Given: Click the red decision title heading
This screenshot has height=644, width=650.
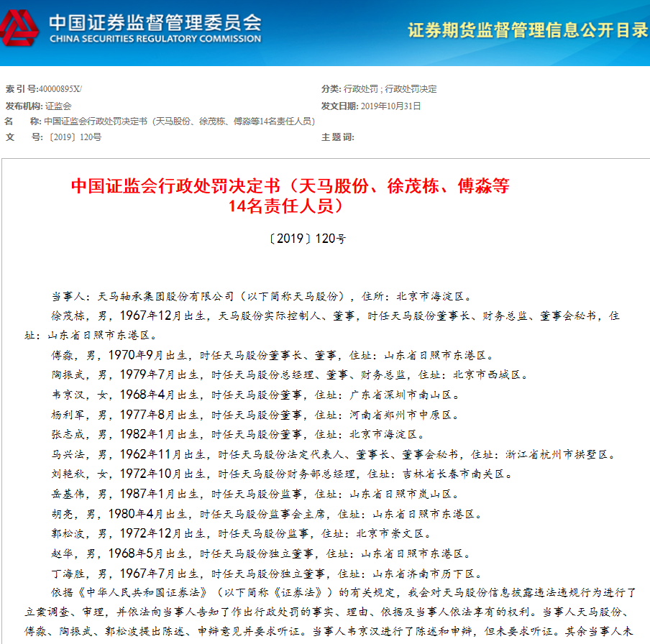Looking at the screenshot, I should click(x=290, y=195).
